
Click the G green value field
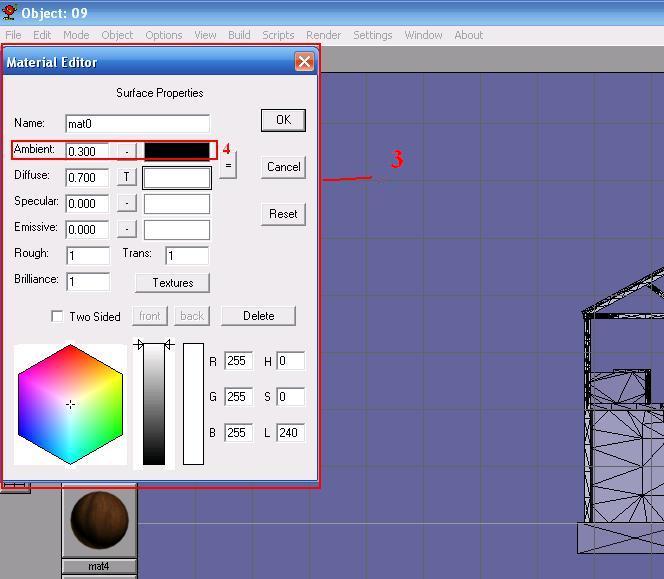pos(238,397)
